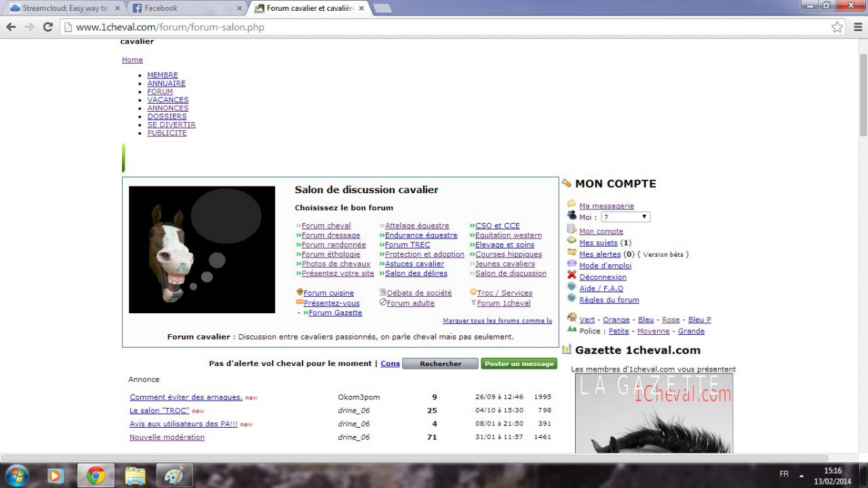Click the address bar URL field
This screenshot has height=488, width=868.
tap(441, 27)
